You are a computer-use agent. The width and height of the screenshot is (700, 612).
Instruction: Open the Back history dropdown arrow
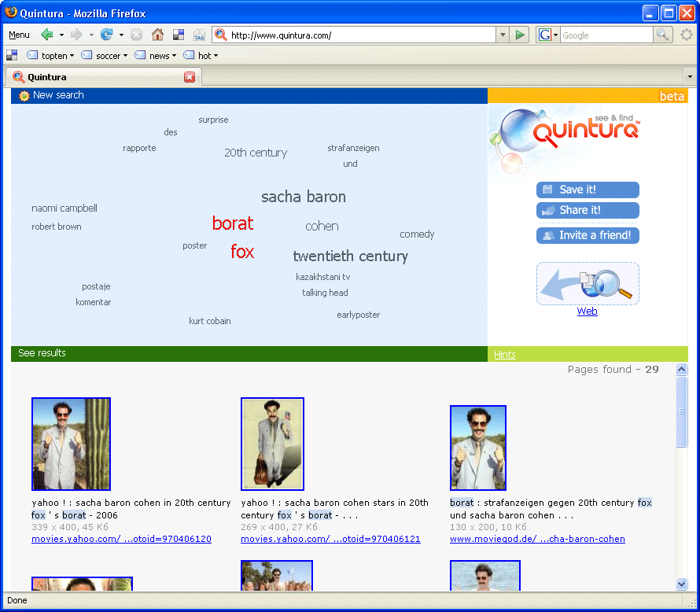pos(61,35)
